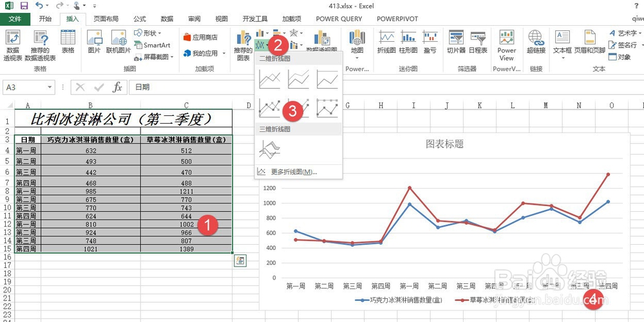Open the customize quick access toolbar arrow
Viewport: 644px width, 322px height.
(x=95, y=6)
